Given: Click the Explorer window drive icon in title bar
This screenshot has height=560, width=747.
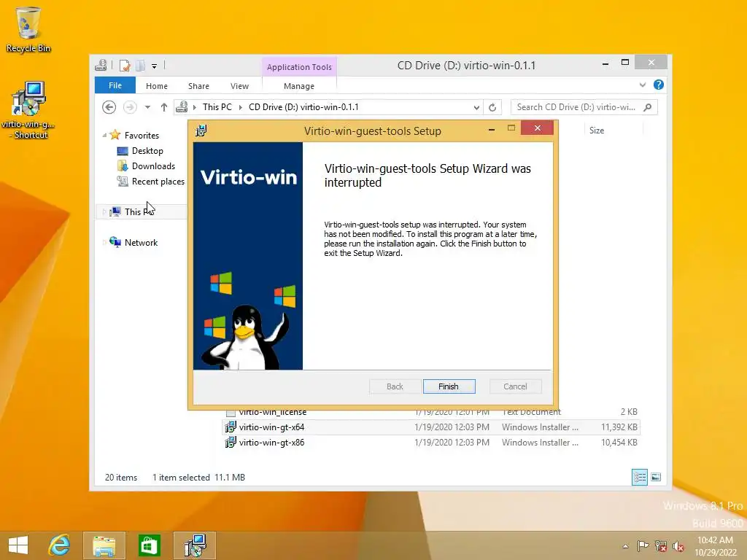Looking at the screenshot, I should point(101,65).
